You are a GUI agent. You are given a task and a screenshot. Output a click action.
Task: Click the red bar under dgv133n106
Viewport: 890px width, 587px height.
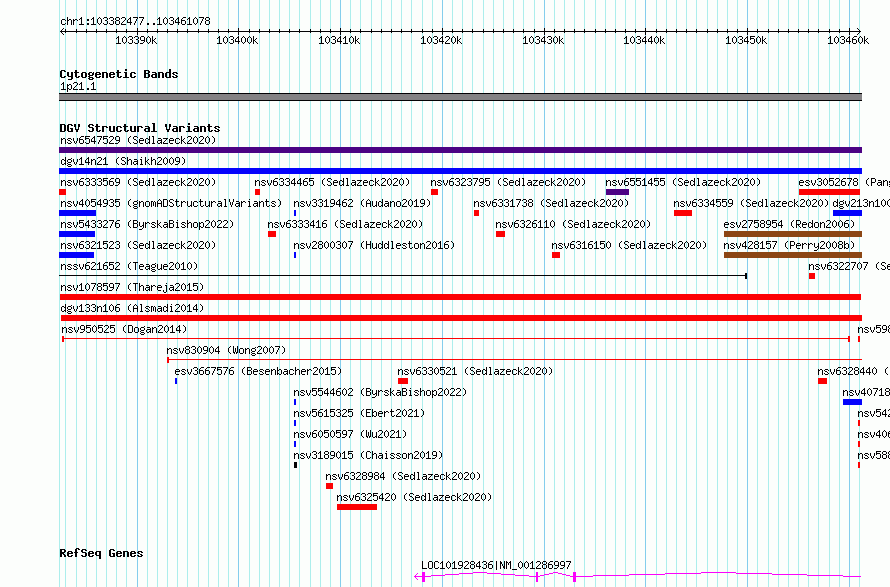(460, 318)
